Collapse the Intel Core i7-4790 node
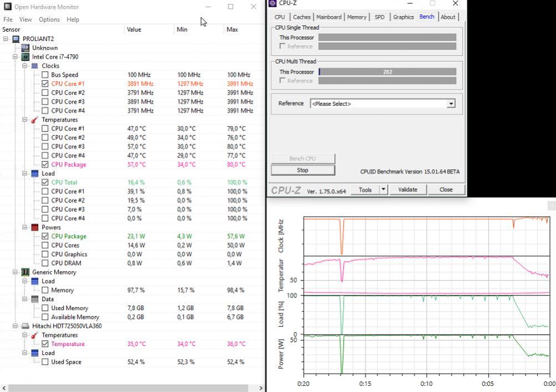Image resolution: width=556 pixels, height=392 pixels. pyautogui.click(x=16, y=57)
